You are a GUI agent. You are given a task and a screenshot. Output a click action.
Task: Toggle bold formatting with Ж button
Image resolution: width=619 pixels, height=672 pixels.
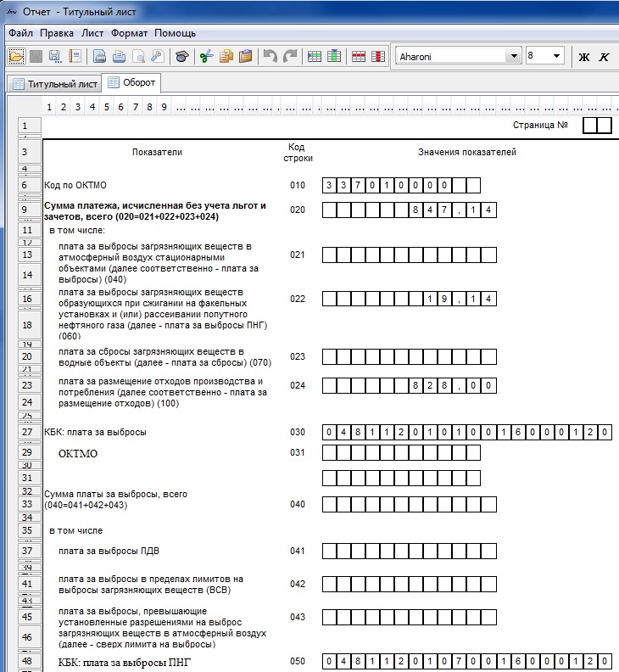pyautogui.click(x=583, y=57)
